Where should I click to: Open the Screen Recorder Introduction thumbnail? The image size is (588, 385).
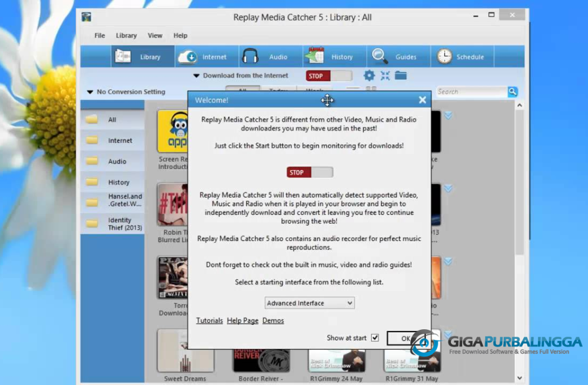172,131
